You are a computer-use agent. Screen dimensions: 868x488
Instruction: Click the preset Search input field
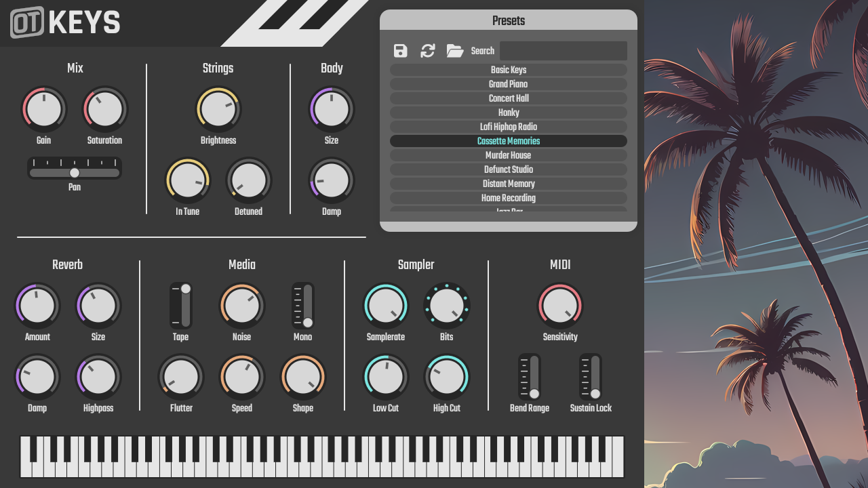click(563, 50)
